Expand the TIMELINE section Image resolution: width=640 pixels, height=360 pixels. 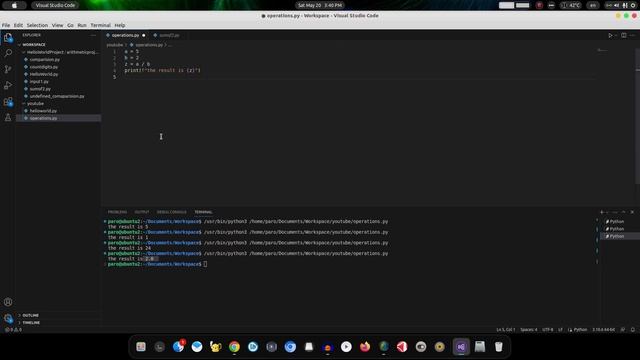(58, 322)
